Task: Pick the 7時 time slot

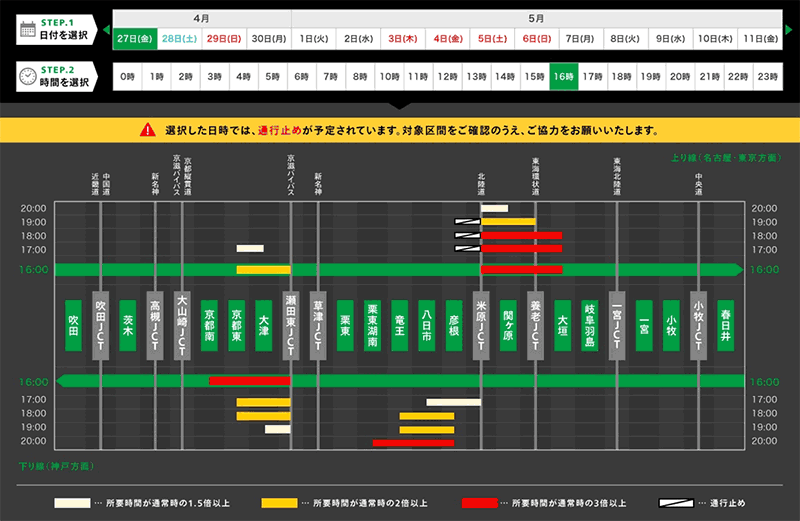Action: (331, 77)
